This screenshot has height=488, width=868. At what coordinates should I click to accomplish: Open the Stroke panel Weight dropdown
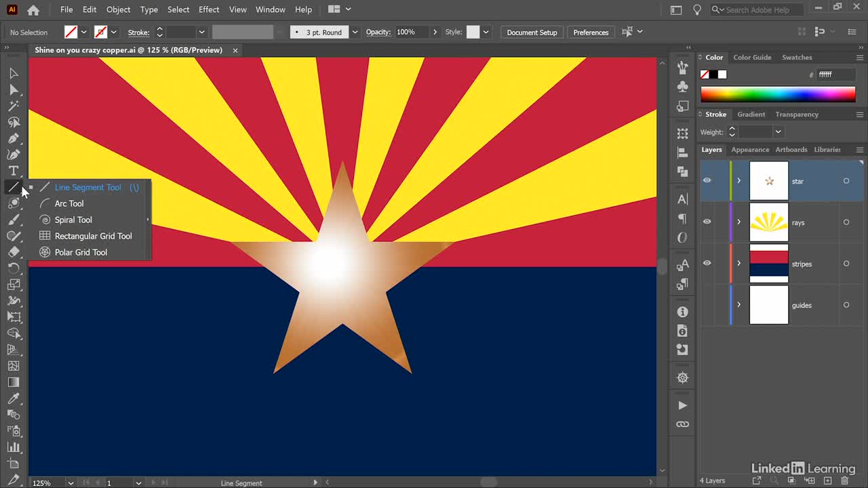(x=778, y=131)
